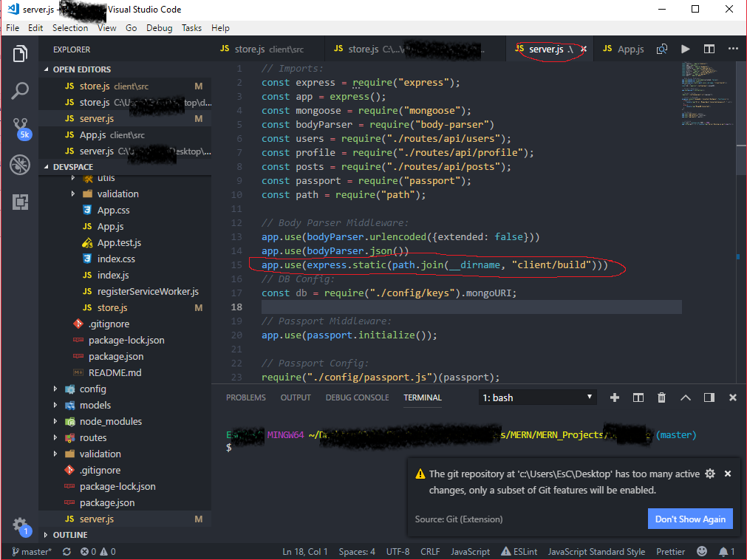Image resolution: width=747 pixels, height=560 pixels.
Task: Click the feedback smiley in status bar
Action: pyautogui.click(x=702, y=551)
